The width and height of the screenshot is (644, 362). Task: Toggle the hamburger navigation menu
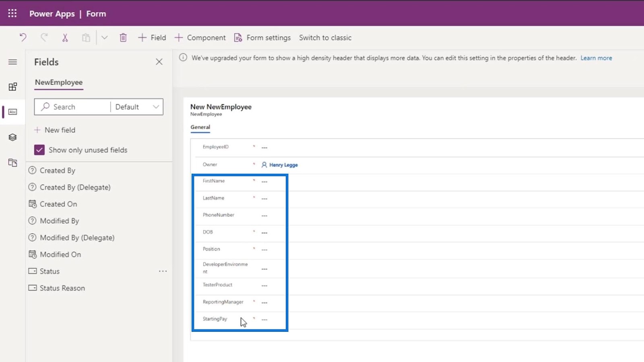click(12, 62)
